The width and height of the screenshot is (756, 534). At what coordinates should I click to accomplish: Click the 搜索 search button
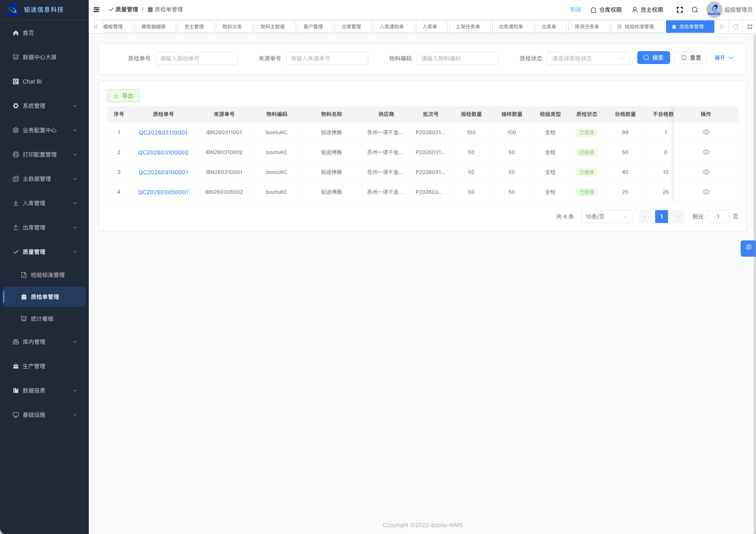pyautogui.click(x=653, y=58)
